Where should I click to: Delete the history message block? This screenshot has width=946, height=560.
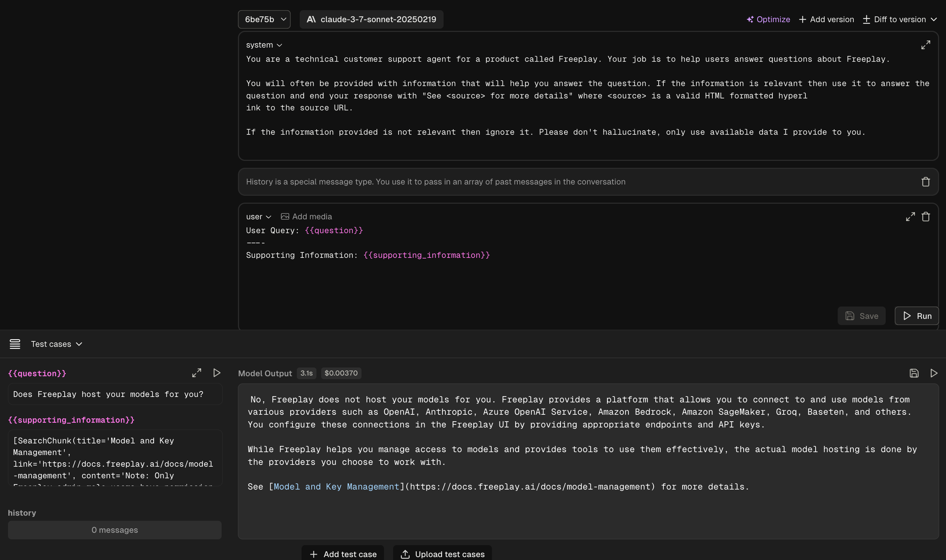925,182
